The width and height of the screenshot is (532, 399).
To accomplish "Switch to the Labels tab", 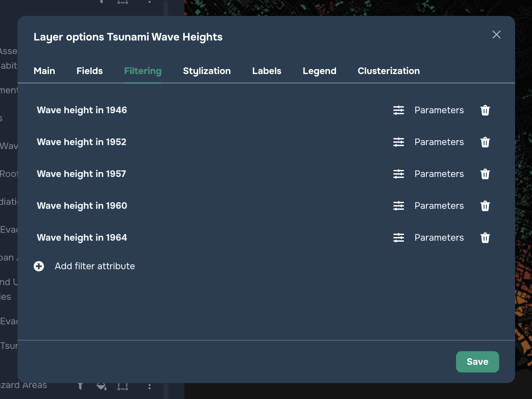I will 267,71.
